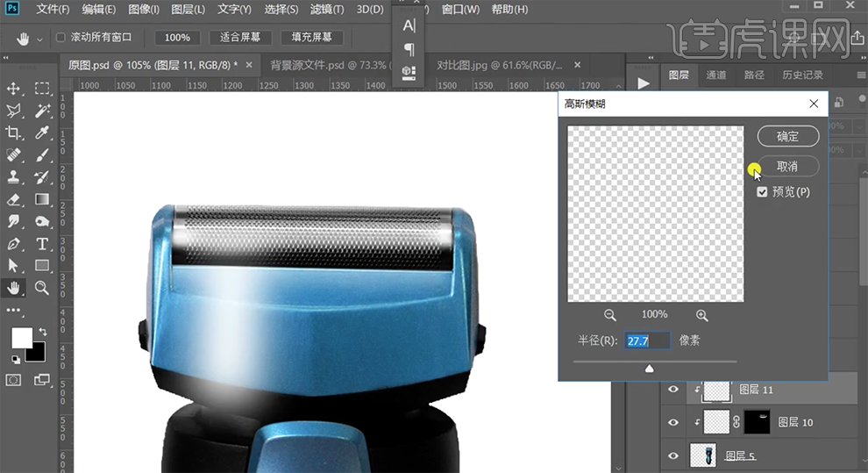Select the Clone Stamp tool
Screen dimensions: 868x473
14,177
